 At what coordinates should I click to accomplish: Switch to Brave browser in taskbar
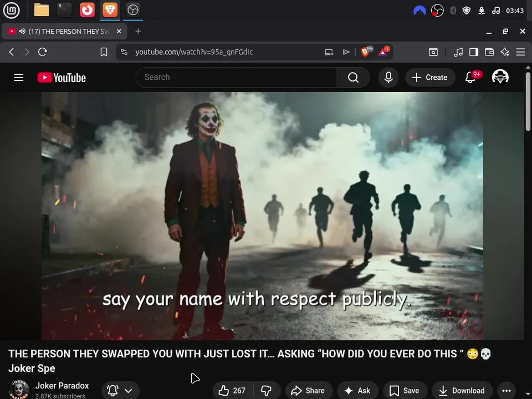pyautogui.click(x=110, y=10)
